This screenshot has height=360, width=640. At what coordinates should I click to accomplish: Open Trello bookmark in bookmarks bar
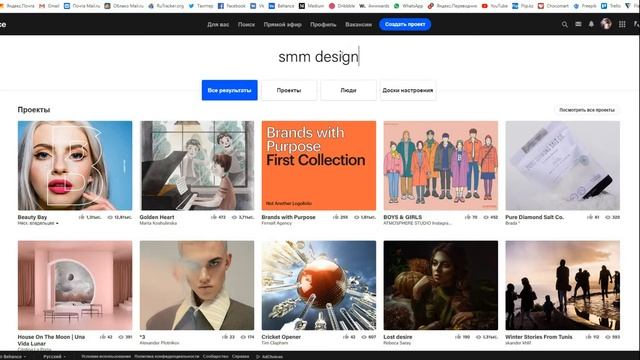611,6
